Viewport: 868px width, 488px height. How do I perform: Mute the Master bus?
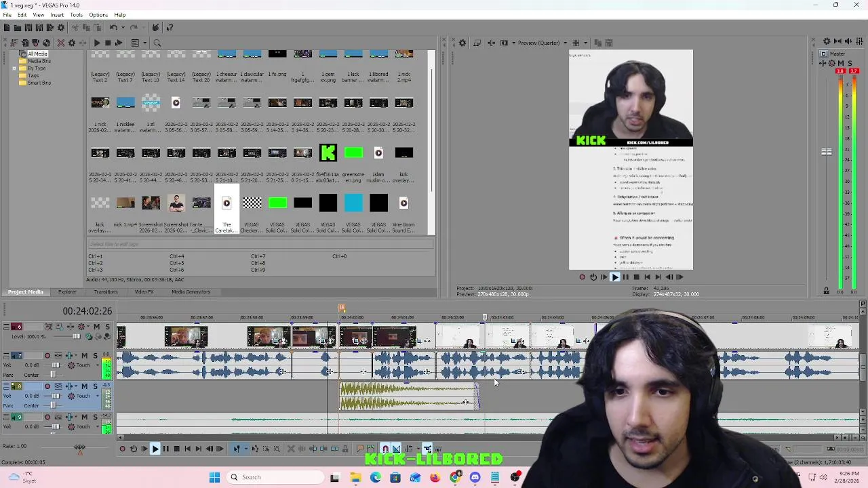(x=841, y=63)
